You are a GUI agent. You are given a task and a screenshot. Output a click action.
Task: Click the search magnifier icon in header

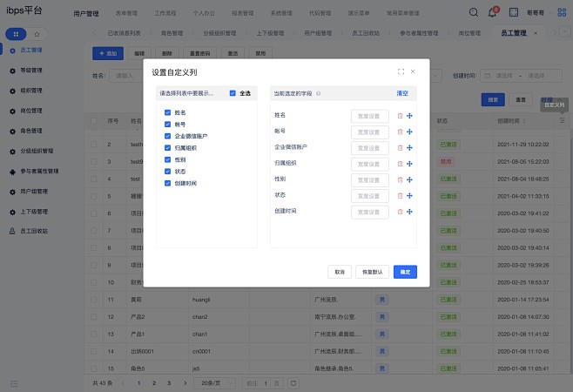474,12
